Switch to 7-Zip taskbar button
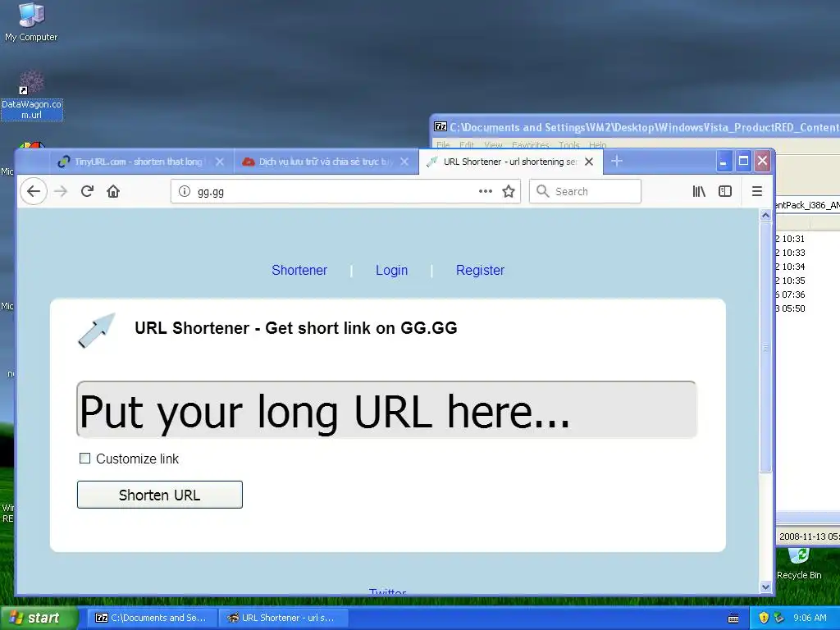The image size is (840, 630). tap(152, 618)
